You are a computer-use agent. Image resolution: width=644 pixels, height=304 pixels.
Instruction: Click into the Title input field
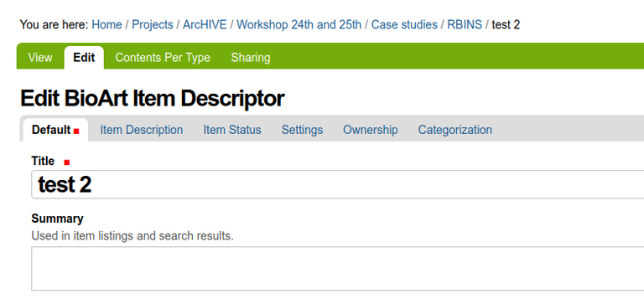click(x=338, y=184)
